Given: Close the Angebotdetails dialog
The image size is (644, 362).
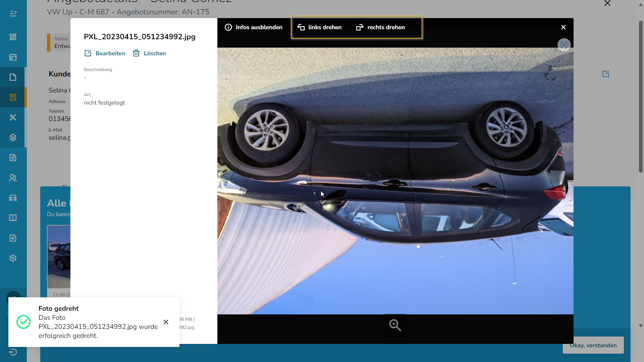Looking at the screenshot, I should pyautogui.click(x=607, y=3).
